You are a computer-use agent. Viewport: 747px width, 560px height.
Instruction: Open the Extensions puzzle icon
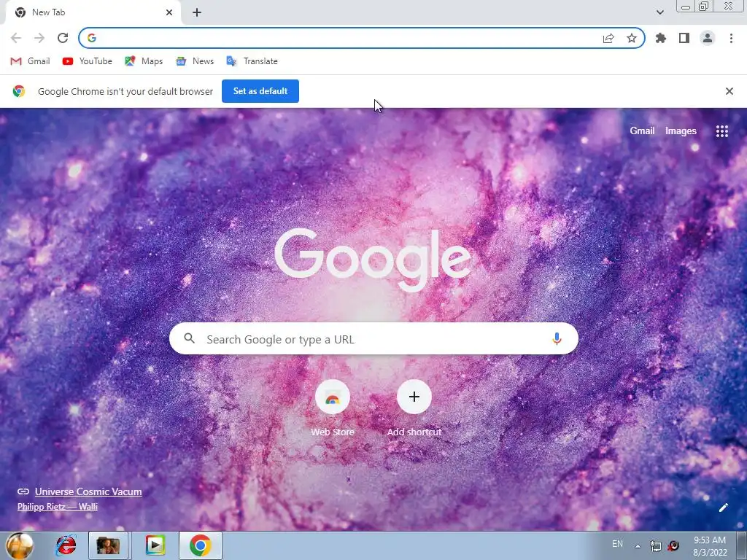[661, 38]
